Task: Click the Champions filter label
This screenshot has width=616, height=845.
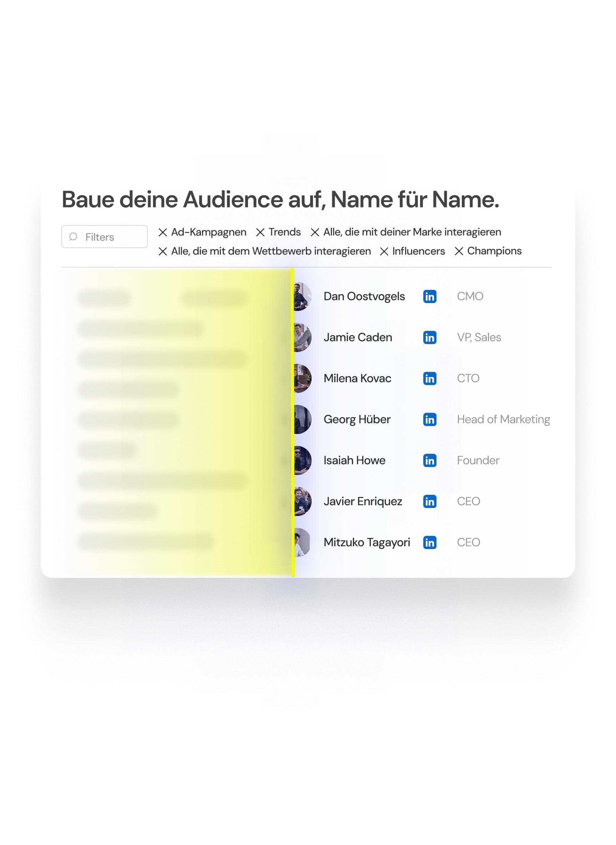Action: point(494,251)
